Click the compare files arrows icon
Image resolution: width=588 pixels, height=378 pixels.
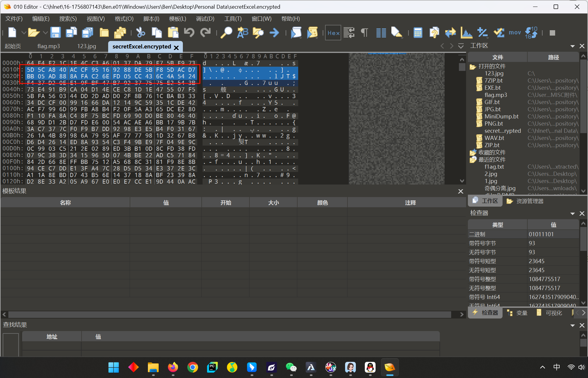[450, 32]
